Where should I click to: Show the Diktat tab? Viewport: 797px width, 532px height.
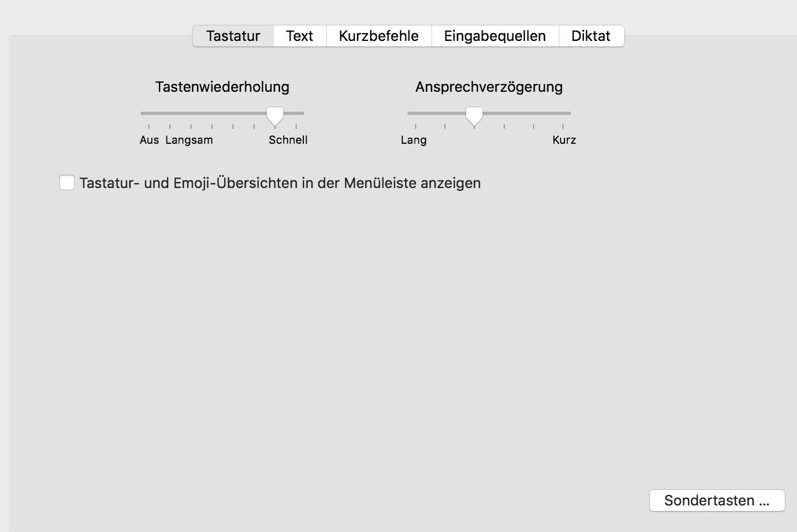click(591, 36)
